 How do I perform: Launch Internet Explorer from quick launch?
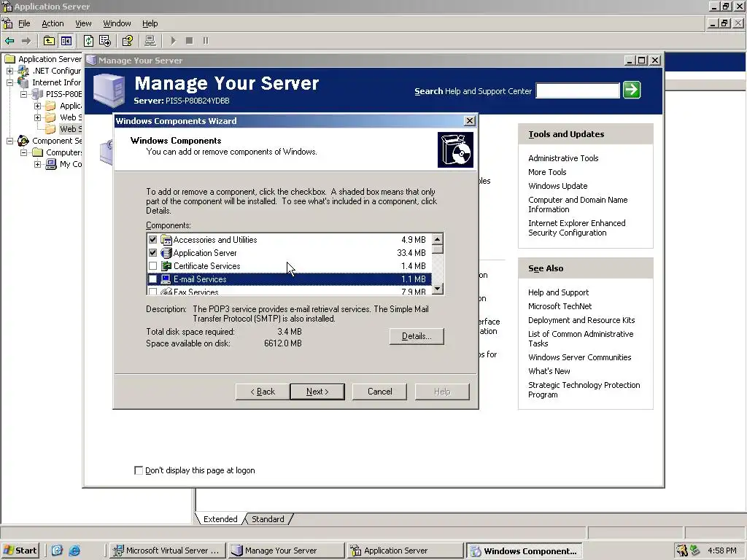[x=74, y=551]
